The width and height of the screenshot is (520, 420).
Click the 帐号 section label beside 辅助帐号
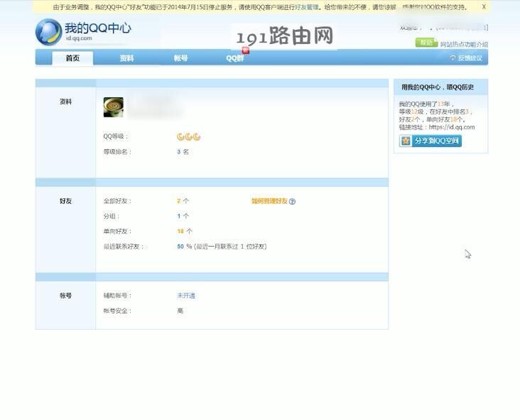(x=65, y=296)
